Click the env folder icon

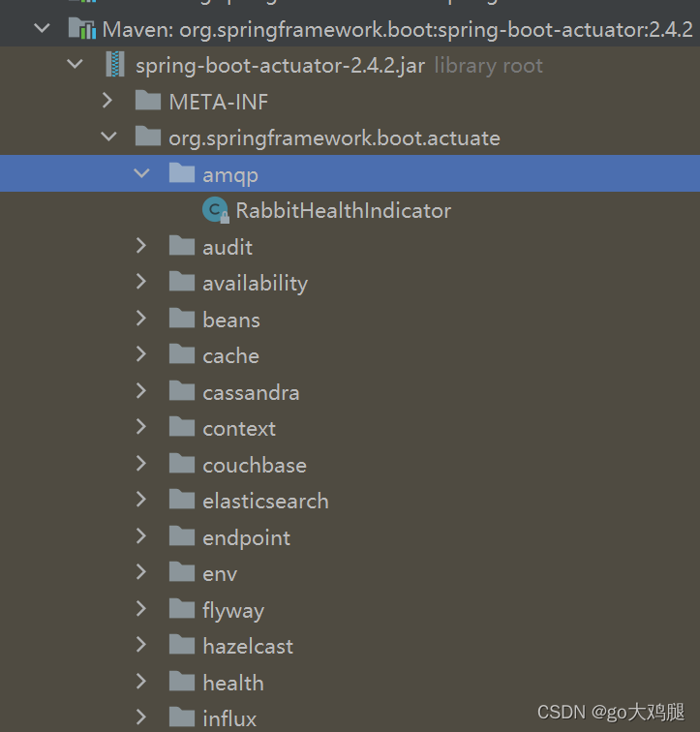pyautogui.click(x=181, y=572)
